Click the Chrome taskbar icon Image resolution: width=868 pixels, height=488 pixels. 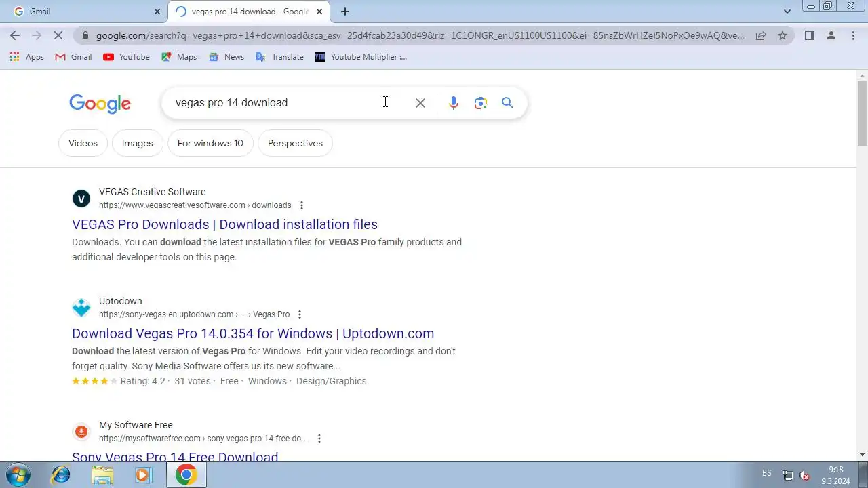[x=186, y=475]
